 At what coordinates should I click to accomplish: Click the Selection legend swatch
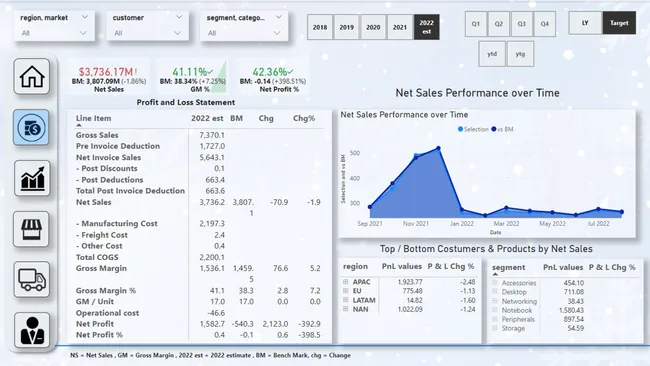point(460,129)
